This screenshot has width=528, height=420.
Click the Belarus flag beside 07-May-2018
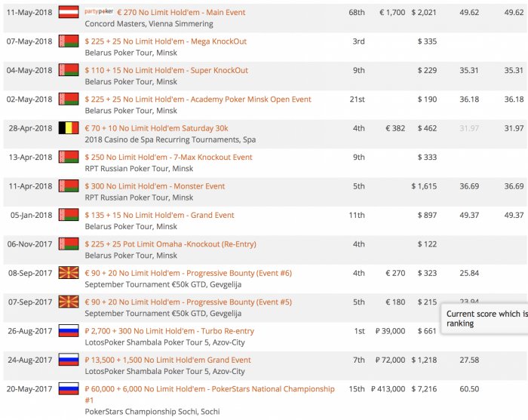(x=69, y=41)
